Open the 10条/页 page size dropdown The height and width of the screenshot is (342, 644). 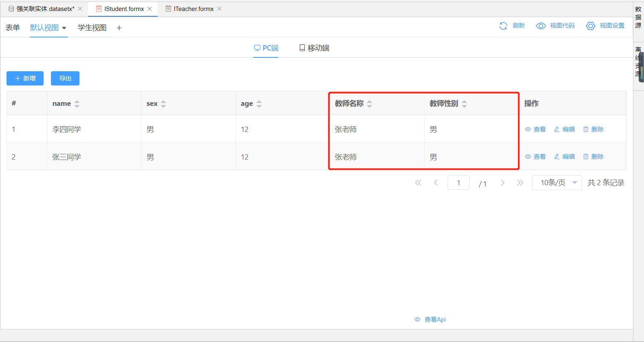pos(556,183)
